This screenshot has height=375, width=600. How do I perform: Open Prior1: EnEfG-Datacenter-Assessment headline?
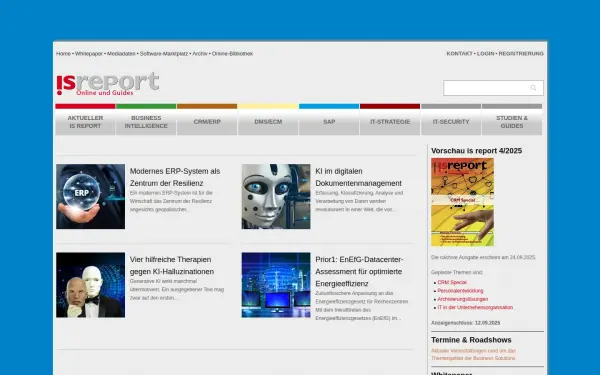click(x=359, y=271)
